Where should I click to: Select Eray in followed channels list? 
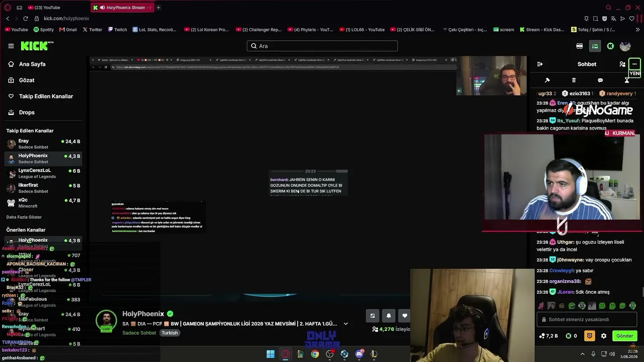[x=43, y=144]
